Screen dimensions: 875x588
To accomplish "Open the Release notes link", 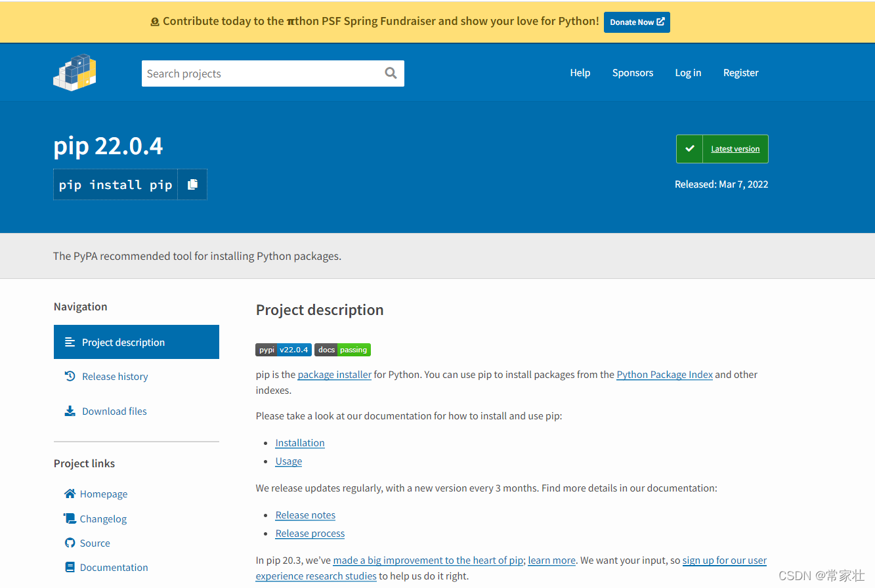I will [305, 515].
